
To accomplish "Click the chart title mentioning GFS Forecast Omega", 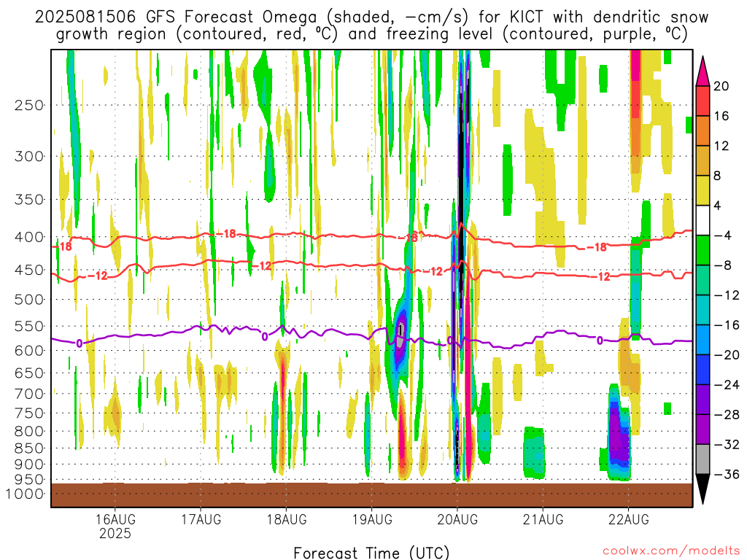I will (x=371, y=26).
